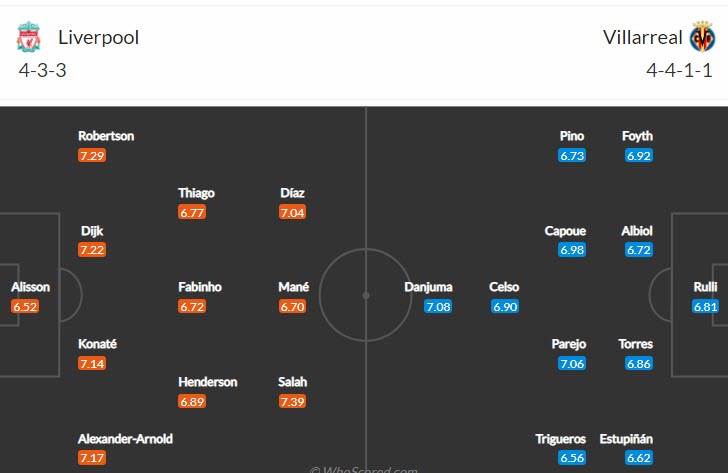728x473 pixels.
Task: Select player Robertson on the pitch
Action: 106,136
